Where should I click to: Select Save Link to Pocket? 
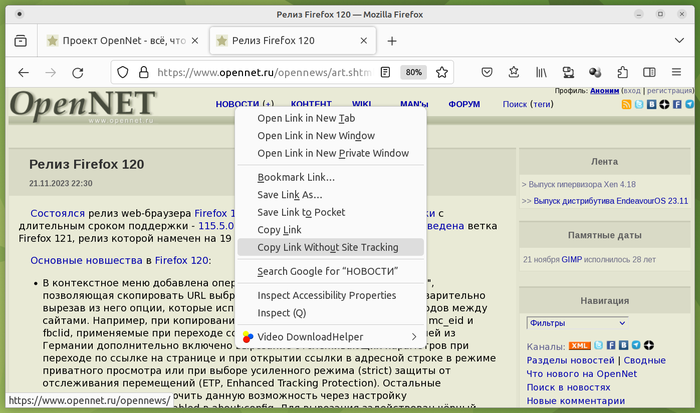coord(330,212)
